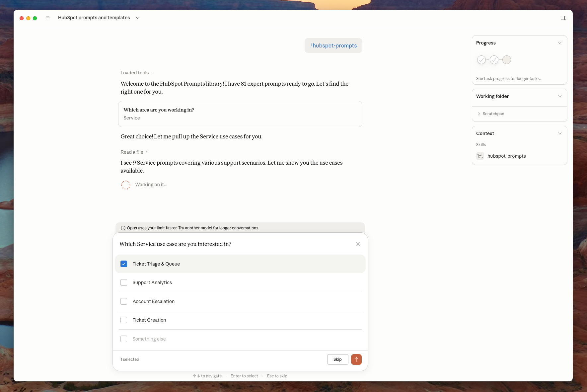Check the Support Analytics option
This screenshot has height=392, width=587.
124,282
